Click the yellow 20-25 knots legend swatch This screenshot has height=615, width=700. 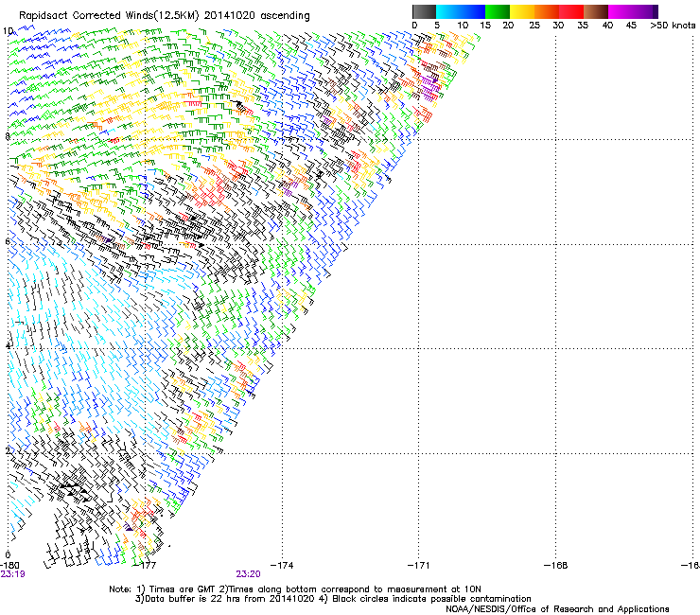pyautogui.click(x=522, y=11)
